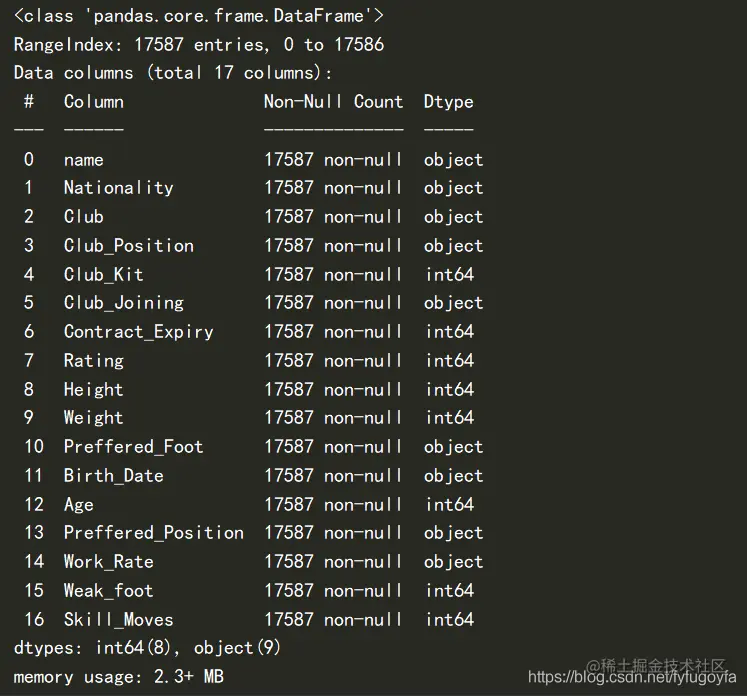This screenshot has width=747, height=696.
Task: Click the index number 10 in the table
Action: (x=34, y=447)
